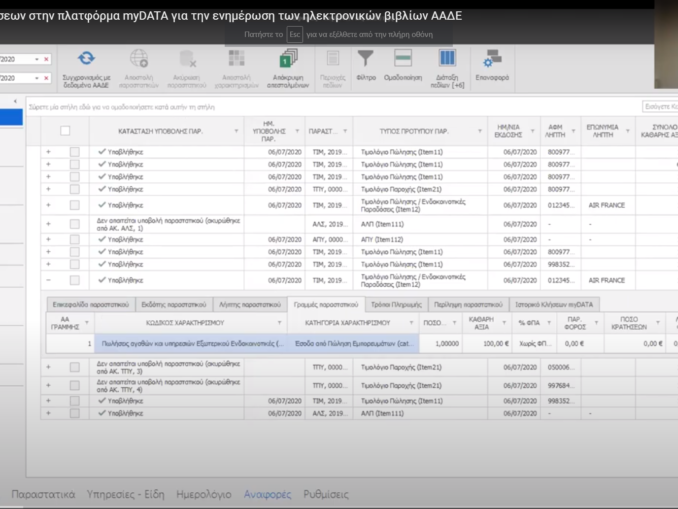Click the Ακύρωση παραστατικού icon
This screenshot has height=509, width=678.
[x=188, y=60]
